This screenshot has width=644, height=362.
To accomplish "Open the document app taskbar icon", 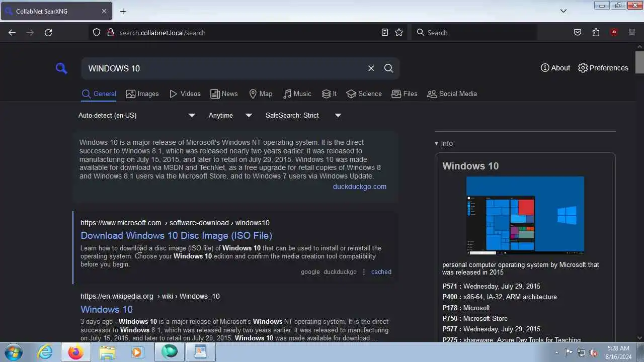I will pyautogui.click(x=201, y=352).
